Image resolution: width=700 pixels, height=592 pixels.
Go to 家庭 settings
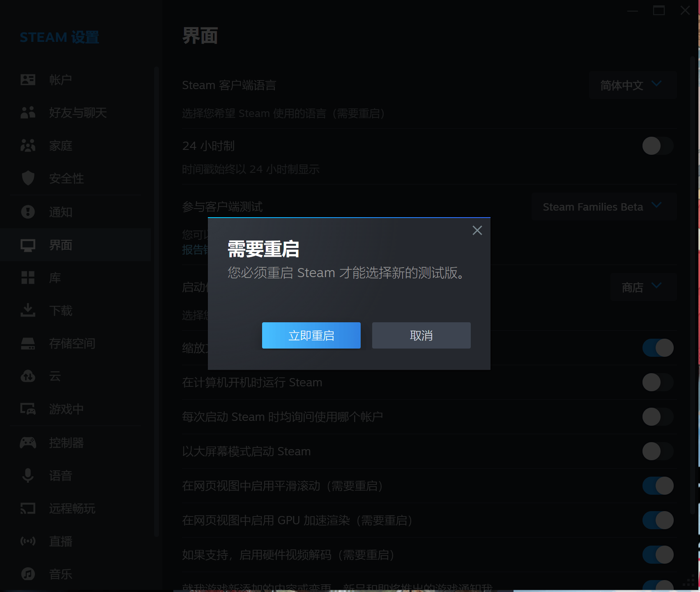point(76,145)
